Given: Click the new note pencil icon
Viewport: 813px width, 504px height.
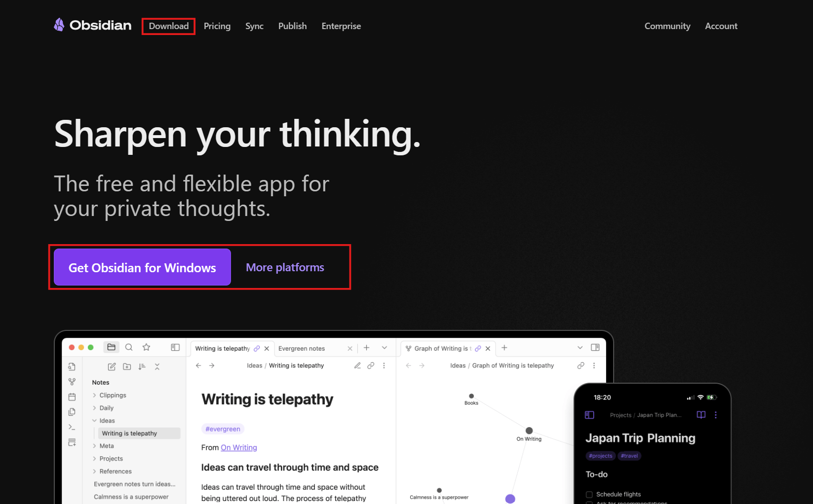Looking at the screenshot, I should tap(112, 366).
